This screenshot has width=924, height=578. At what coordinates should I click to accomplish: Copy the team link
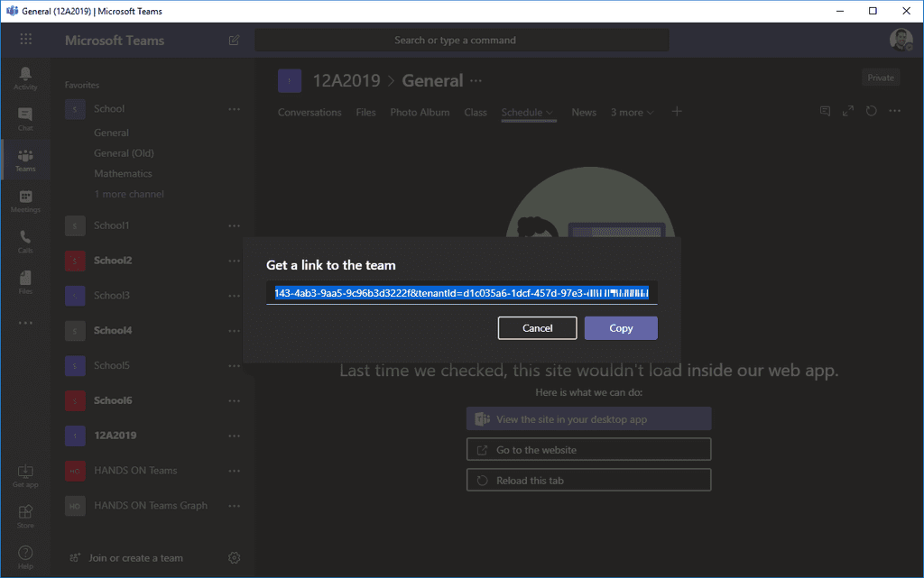tap(621, 328)
